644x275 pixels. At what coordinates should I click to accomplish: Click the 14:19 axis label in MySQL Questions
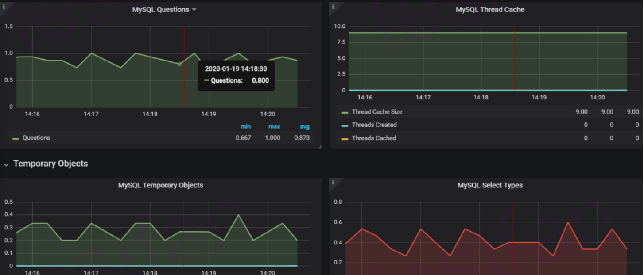click(209, 114)
